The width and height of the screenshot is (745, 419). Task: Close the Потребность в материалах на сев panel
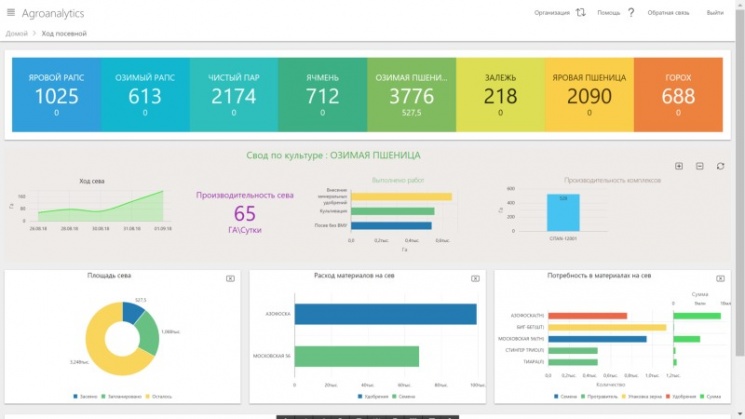tap(720, 278)
